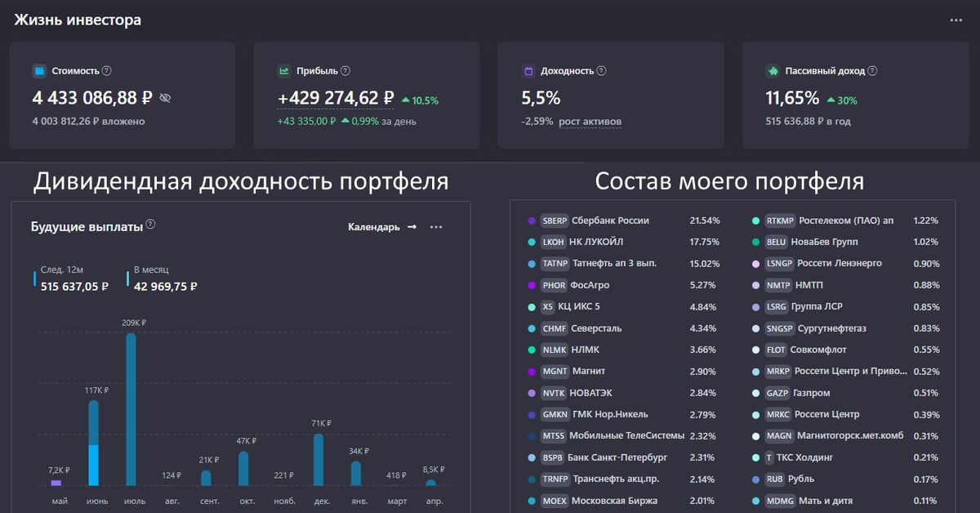This screenshot has width=980, height=513.
Task: Click the help icon next to Стоимость
Action: click(107, 71)
